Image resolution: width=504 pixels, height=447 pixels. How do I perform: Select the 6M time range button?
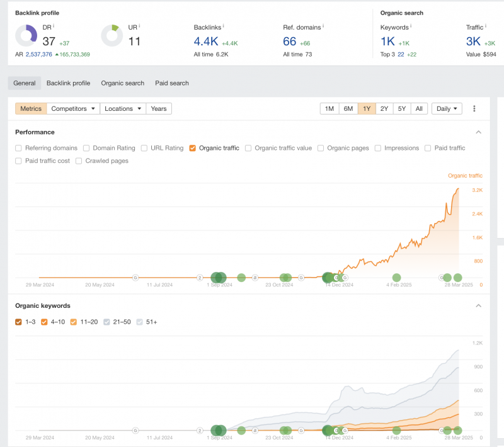[348, 109]
